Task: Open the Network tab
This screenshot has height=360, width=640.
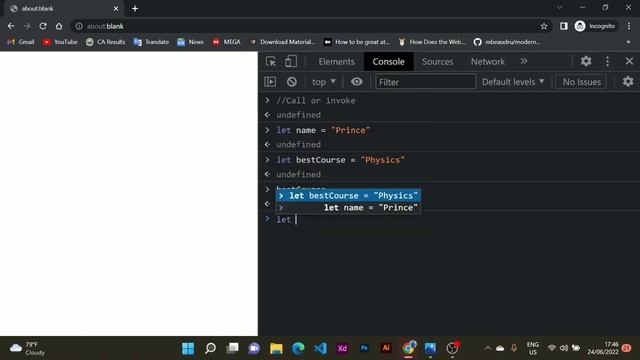Action: click(487, 62)
